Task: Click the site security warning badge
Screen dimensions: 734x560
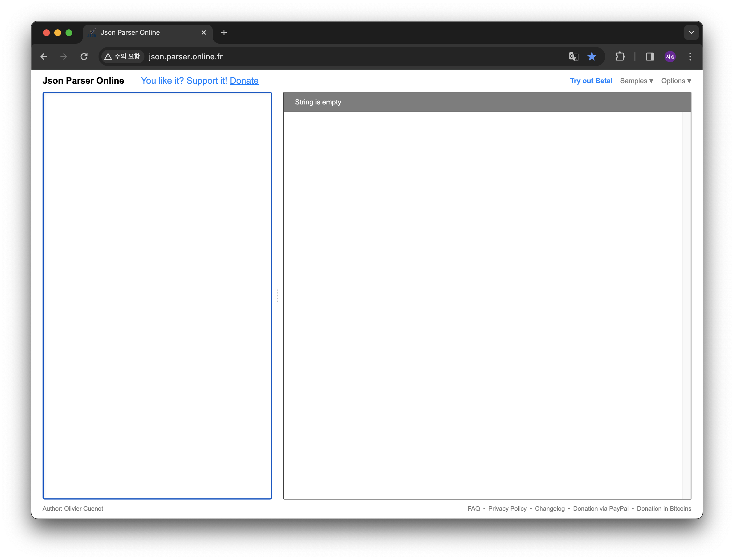Action: coord(122,57)
